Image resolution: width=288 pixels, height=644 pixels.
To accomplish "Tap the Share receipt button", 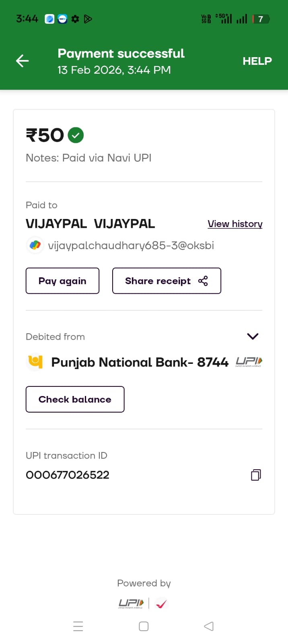I will tap(167, 281).
